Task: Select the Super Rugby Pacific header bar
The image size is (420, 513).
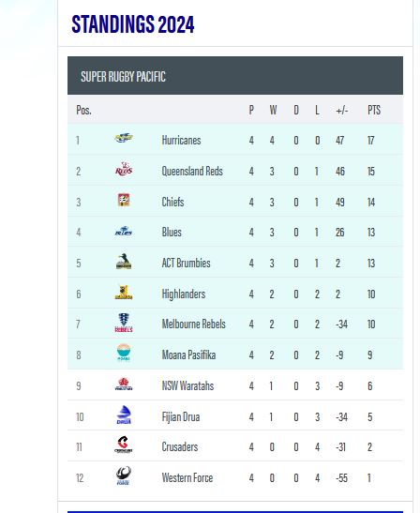Action: (x=235, y=76)
